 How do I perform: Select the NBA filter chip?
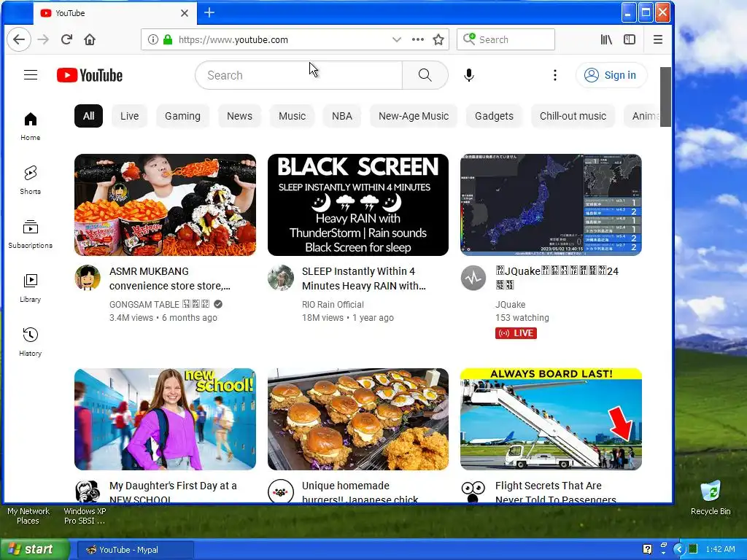(342, 116)
